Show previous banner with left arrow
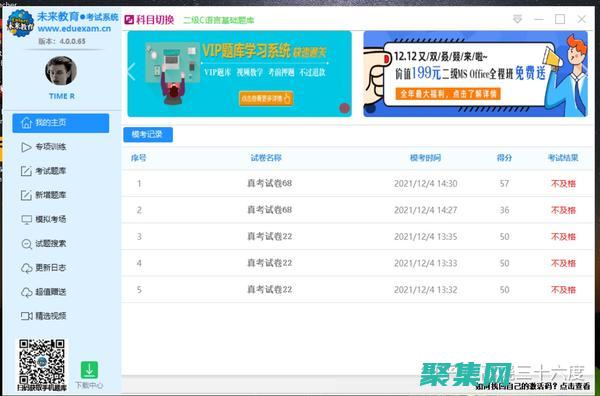The height and width of the screenshot is (396, 600). (x=132, y=72)
